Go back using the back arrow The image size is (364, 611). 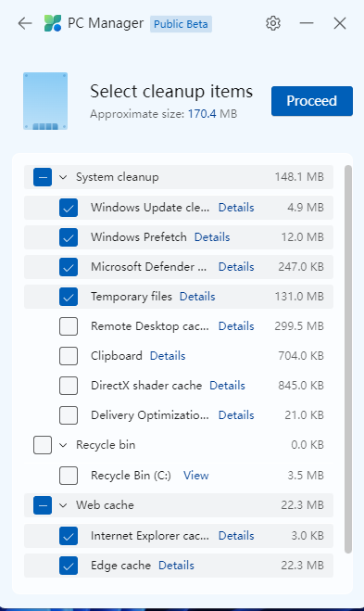coord(25,24)
